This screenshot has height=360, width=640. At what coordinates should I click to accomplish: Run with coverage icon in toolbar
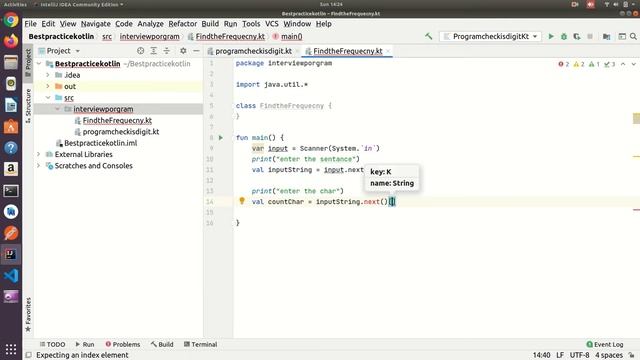[577, 36]
